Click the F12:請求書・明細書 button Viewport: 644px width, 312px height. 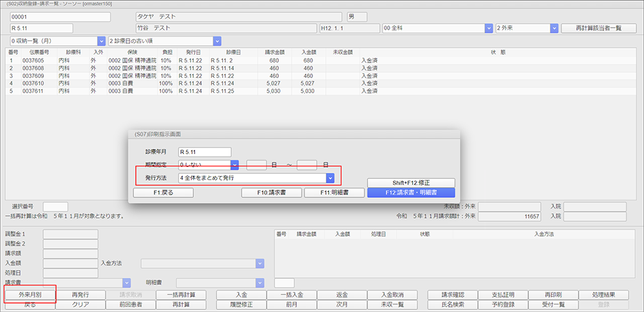click(411, 192)
